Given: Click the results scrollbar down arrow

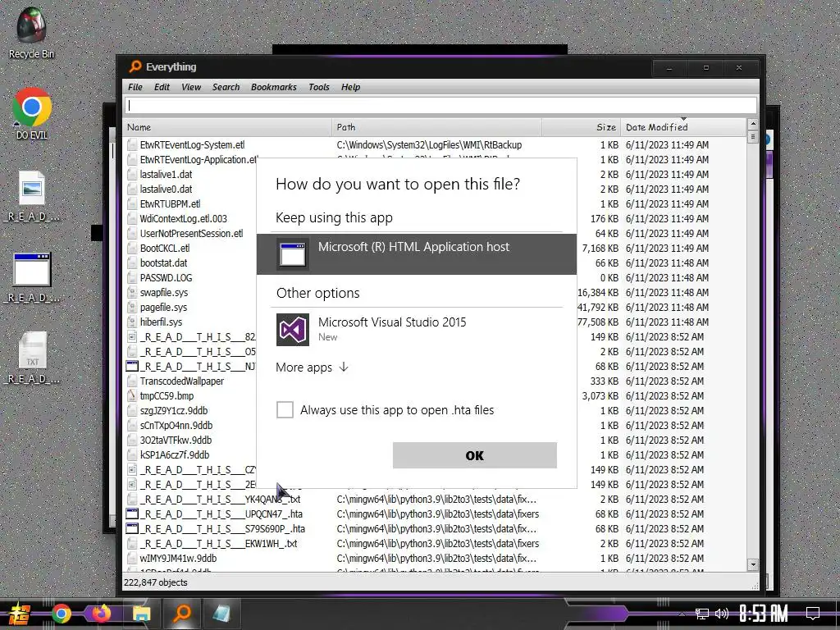Looking at the screenshot, I should click(x=753, y=564).
